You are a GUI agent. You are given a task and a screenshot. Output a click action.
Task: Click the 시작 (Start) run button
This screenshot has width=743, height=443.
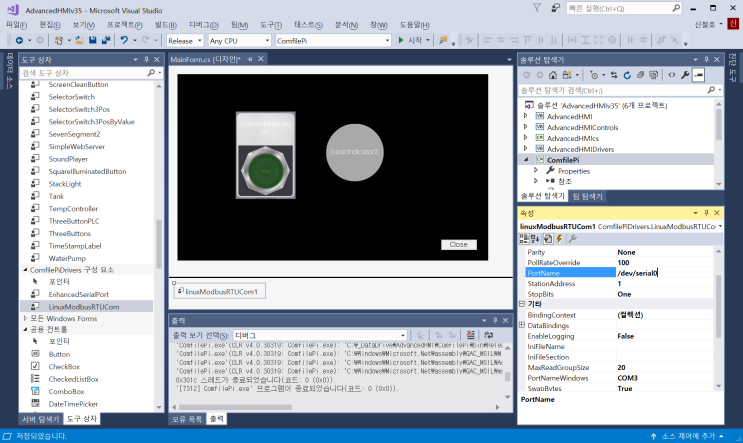click(410, 40)
